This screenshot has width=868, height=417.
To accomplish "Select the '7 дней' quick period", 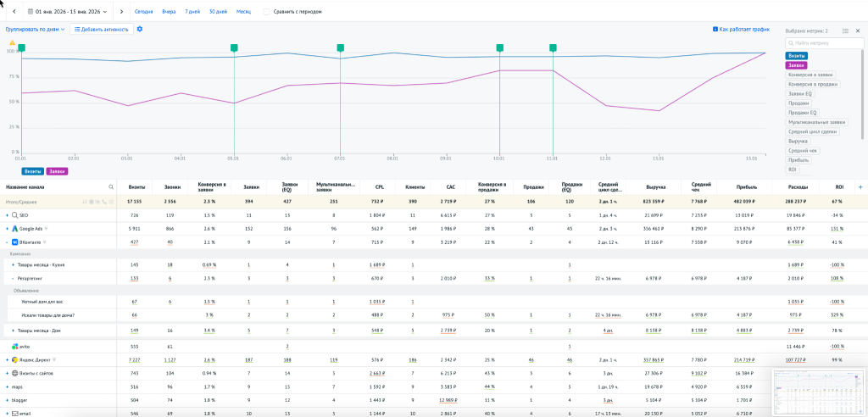I will tap(192, 12).
